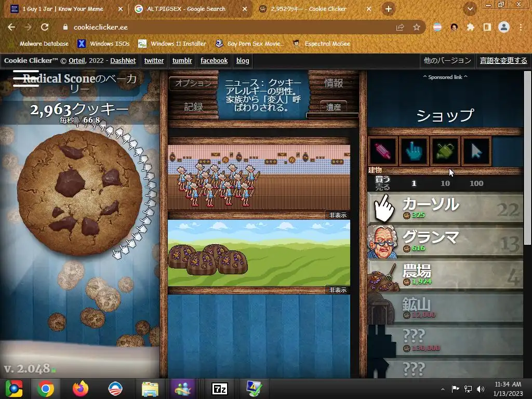
Task: Open the Chrome profile avatar
Action: tap(504, 27)
